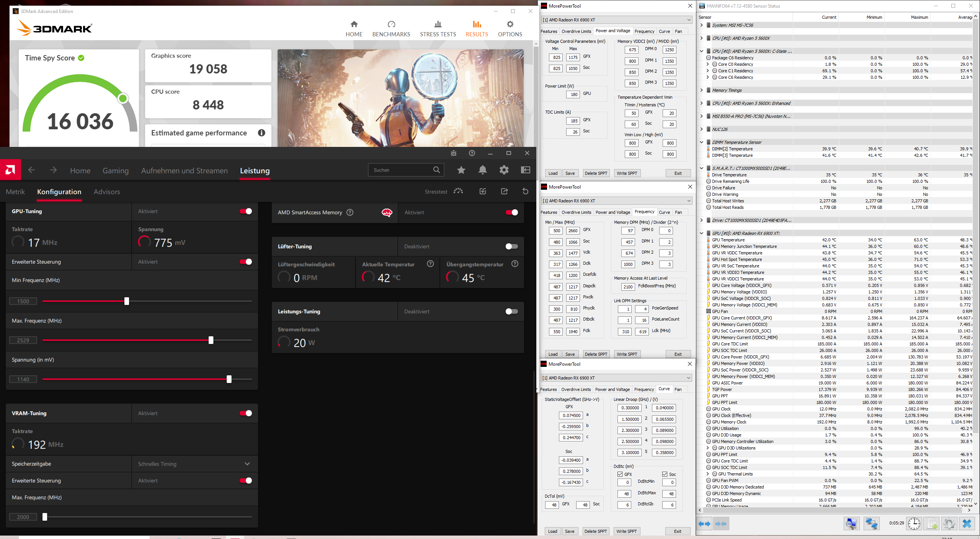This screenshot has width=980, height=539.
Task: Click the HWiNFO reset clock icon
Action: (x=914, y=523)
